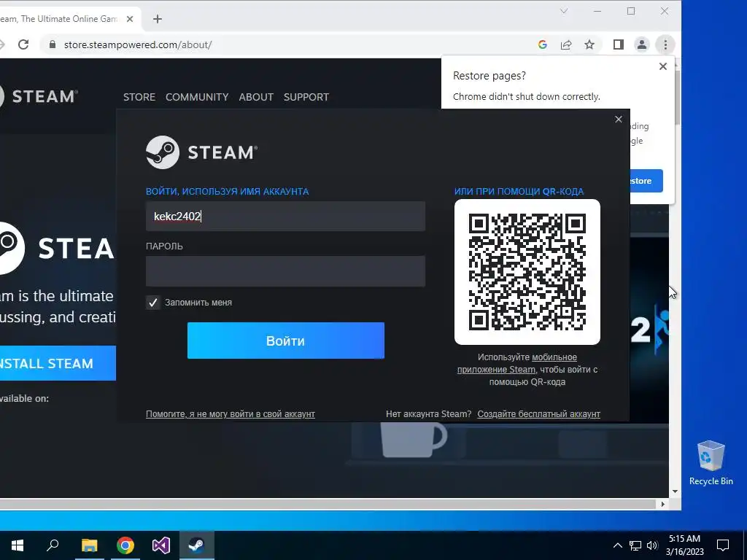Screen dimensions: 747x560
Task: Close the Steam browser tab
Action: pos(130,19)
